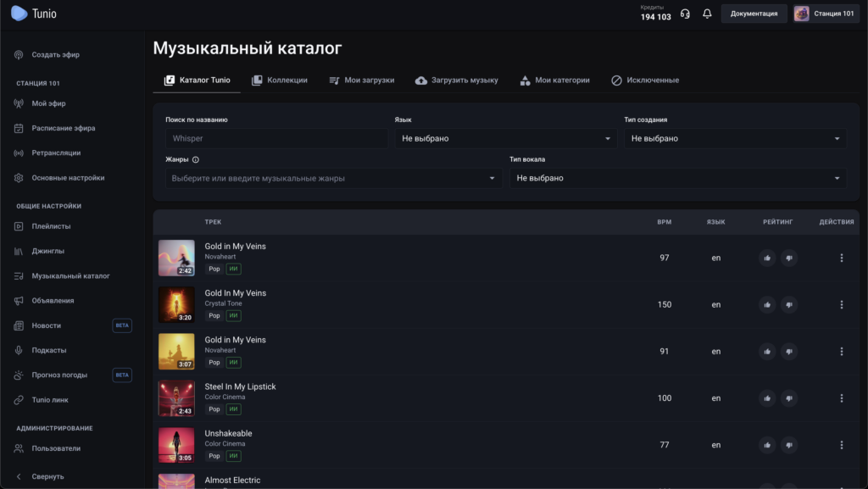Expand the Язык dropdown
This screenshot has height=489, width=868.
505,138
